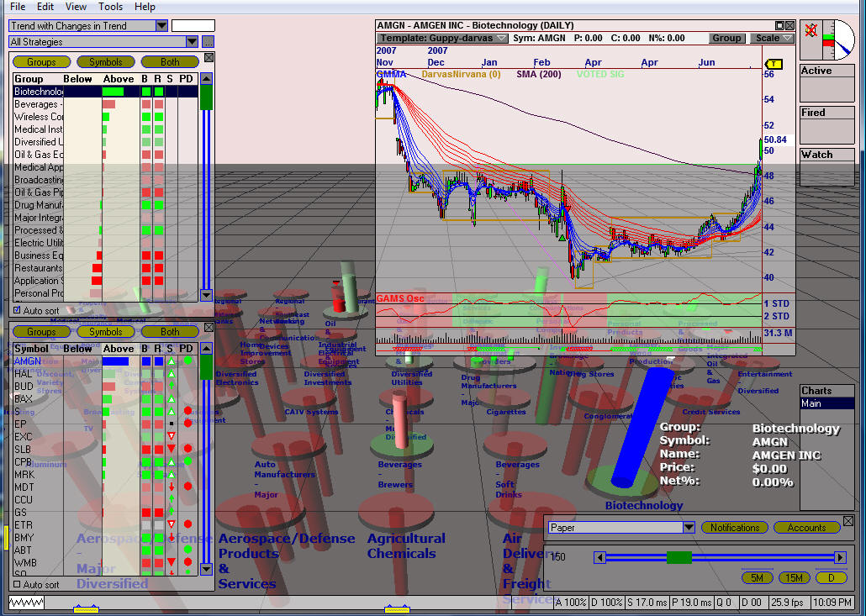Select the 15M timeframe button
The image size is (866, 616).
(x=794, y=578)
